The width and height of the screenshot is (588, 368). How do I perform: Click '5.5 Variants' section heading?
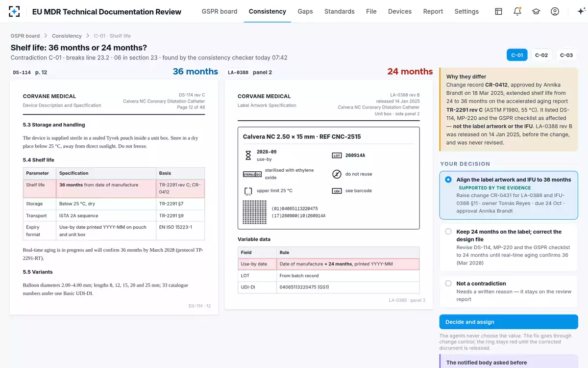38,272
